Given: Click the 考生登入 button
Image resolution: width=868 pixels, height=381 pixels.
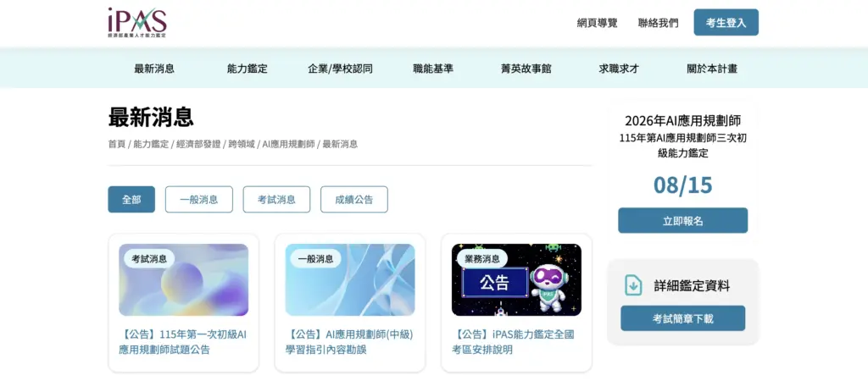Looking at the screenshot, I should [726, 23].
